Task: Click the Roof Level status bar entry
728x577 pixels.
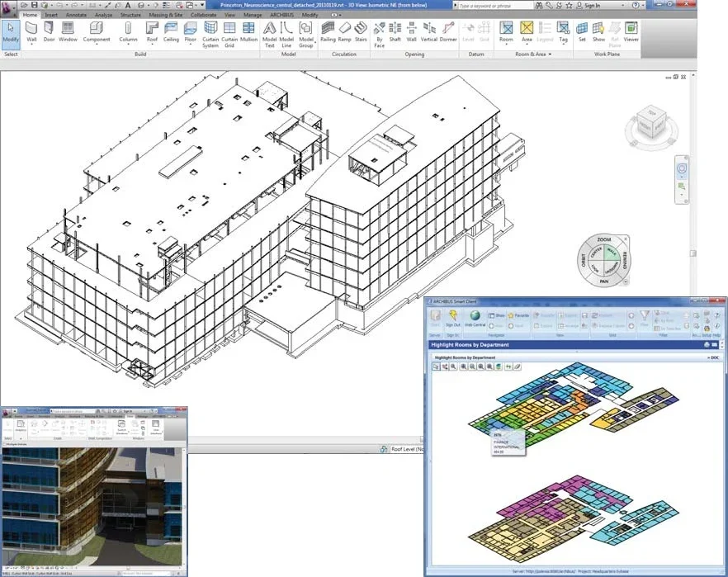Action: 407,449
